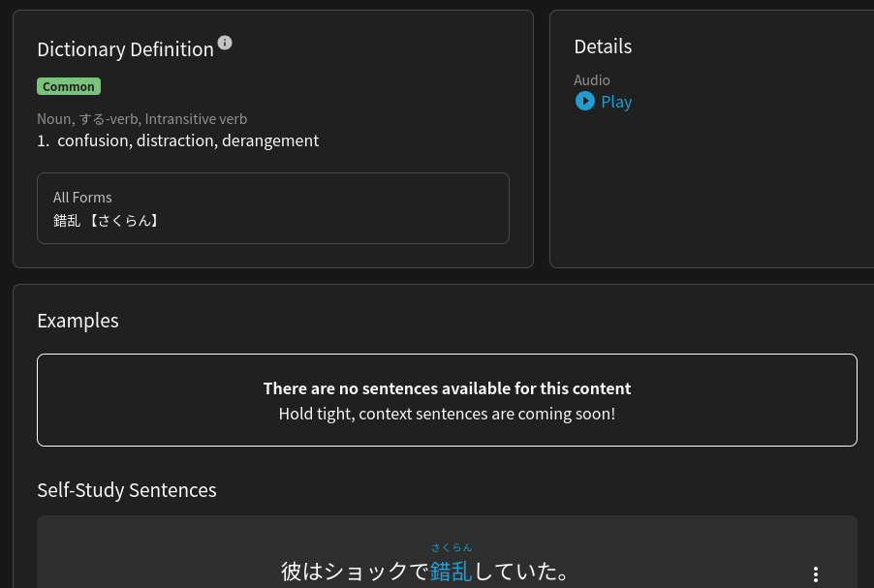Click "Hold tight, context sentences are coming soon!"
This screenshot has width=874, height=588.
pos(447,414)
